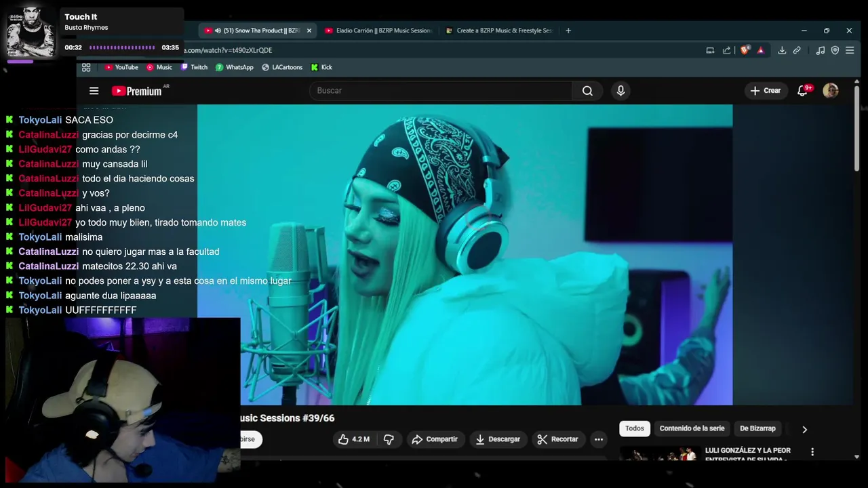The width and height of the screenshot is (868, 488).
Task: Open the Kick bookmark
Action: (x=321, y=67)
